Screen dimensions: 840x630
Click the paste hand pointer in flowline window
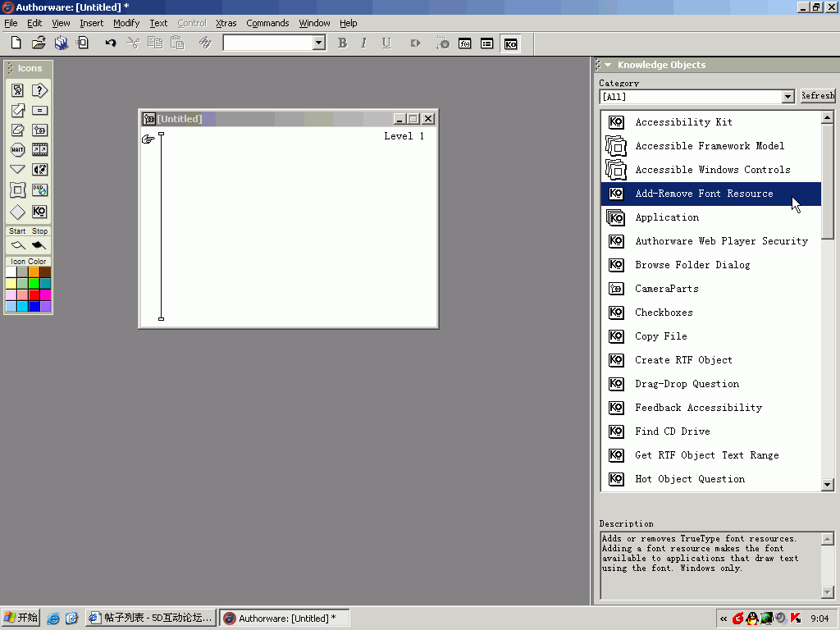[148, 139]
